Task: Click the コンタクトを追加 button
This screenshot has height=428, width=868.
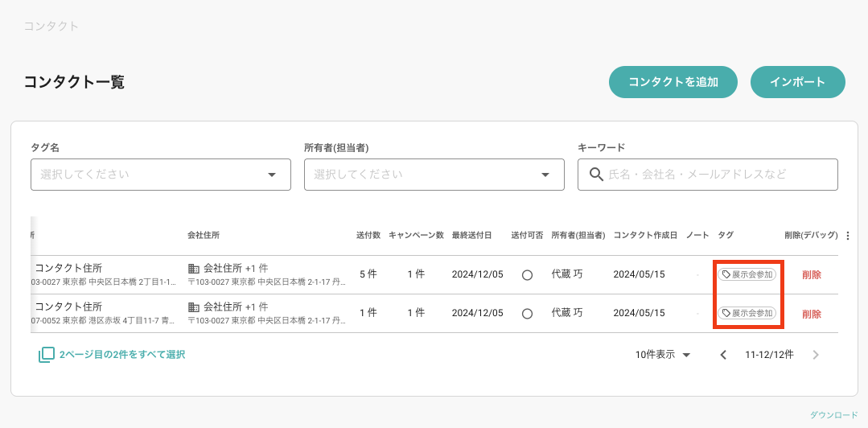Action: pyautogui.click(x=673, y=83)
